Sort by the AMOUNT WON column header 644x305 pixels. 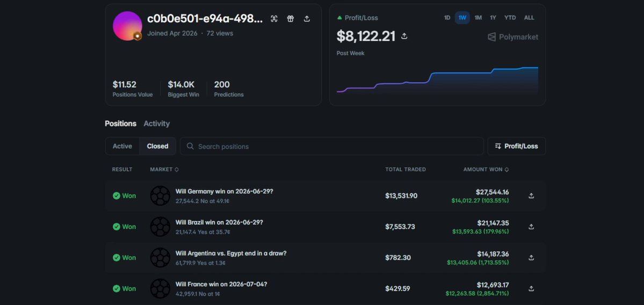(x=486, y=170)
